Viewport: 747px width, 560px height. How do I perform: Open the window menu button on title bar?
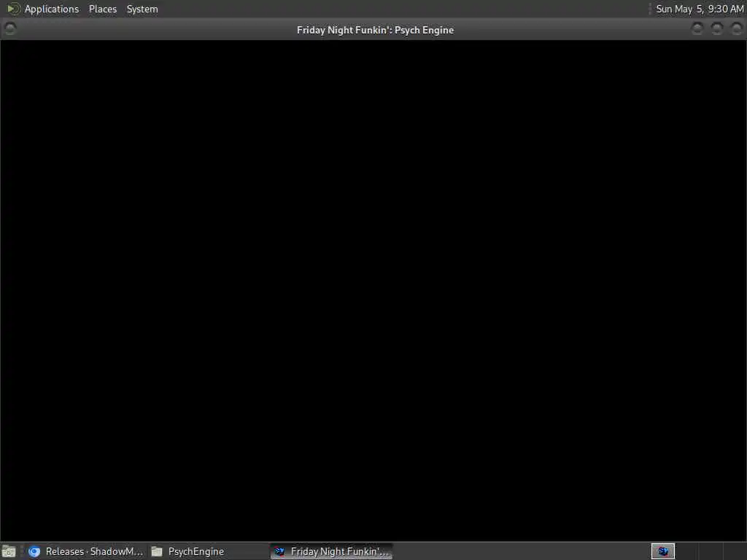10,29
